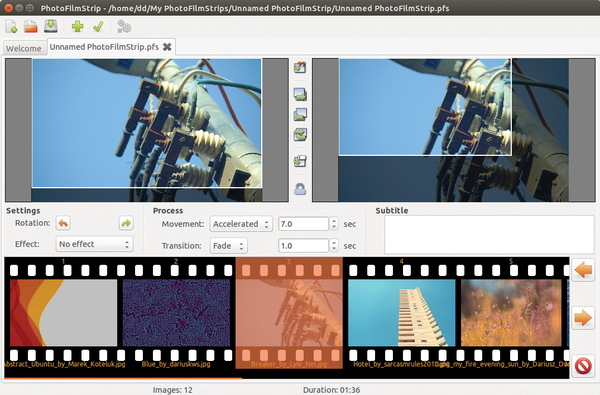Adjust motion positions icon above lock icon
600x395 pixels.
tap(300, 161)
